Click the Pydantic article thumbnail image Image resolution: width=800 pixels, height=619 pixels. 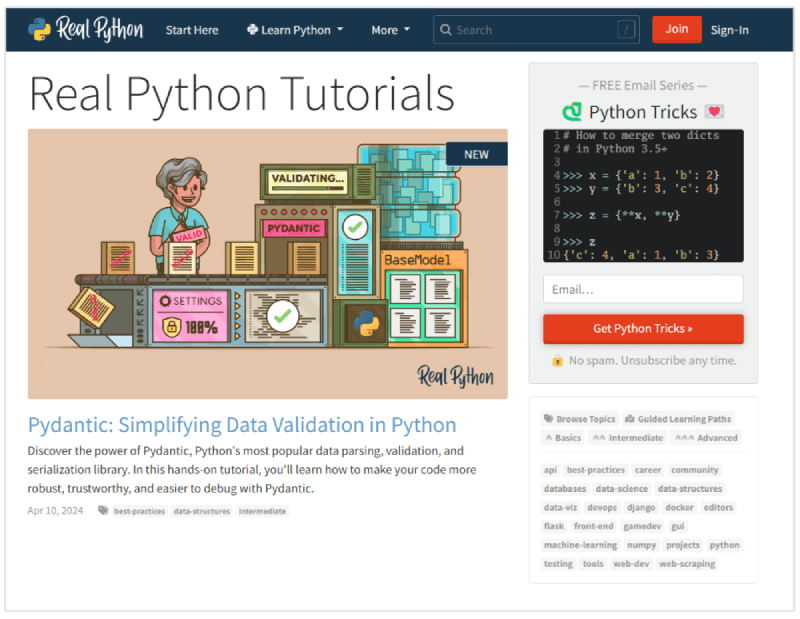click(267, 264)
